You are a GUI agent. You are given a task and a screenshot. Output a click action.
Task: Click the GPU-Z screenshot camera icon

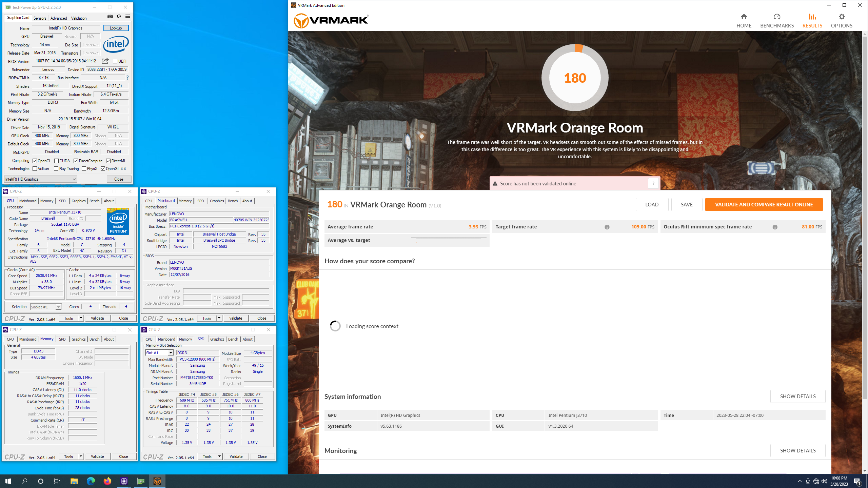(110, 16)
